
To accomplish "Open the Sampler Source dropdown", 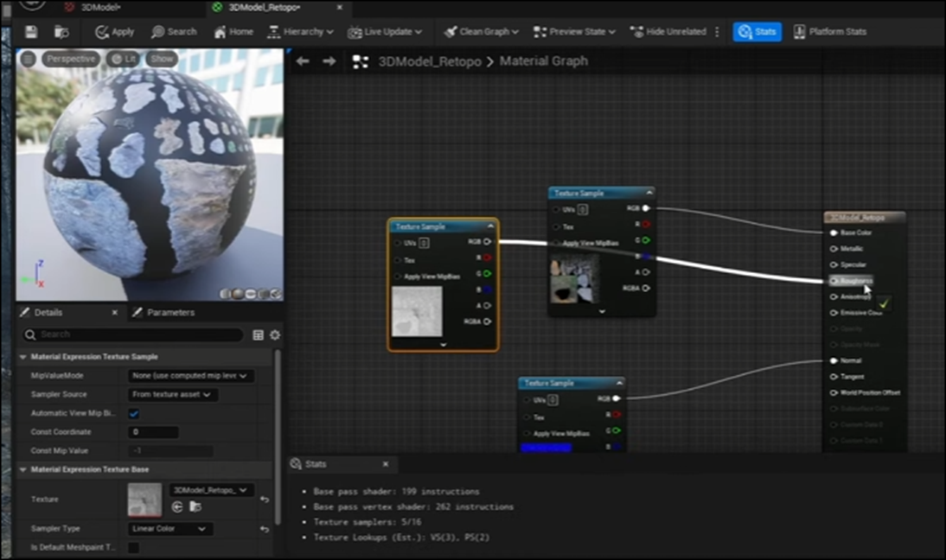I will pyautogui.click(x=172, y=395).
